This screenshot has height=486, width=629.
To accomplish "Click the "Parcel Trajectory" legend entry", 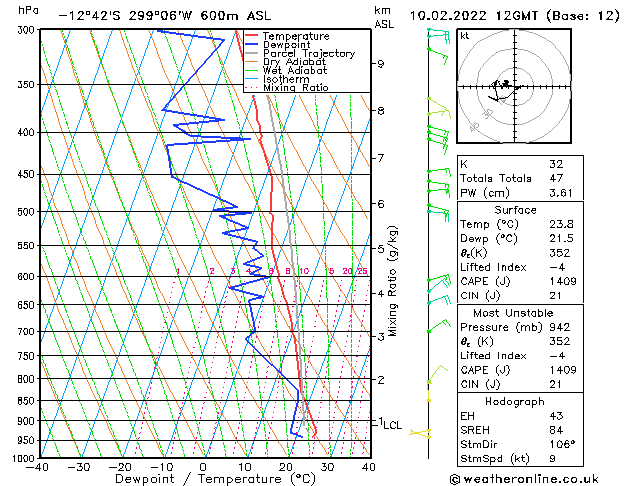I will 309,53.
